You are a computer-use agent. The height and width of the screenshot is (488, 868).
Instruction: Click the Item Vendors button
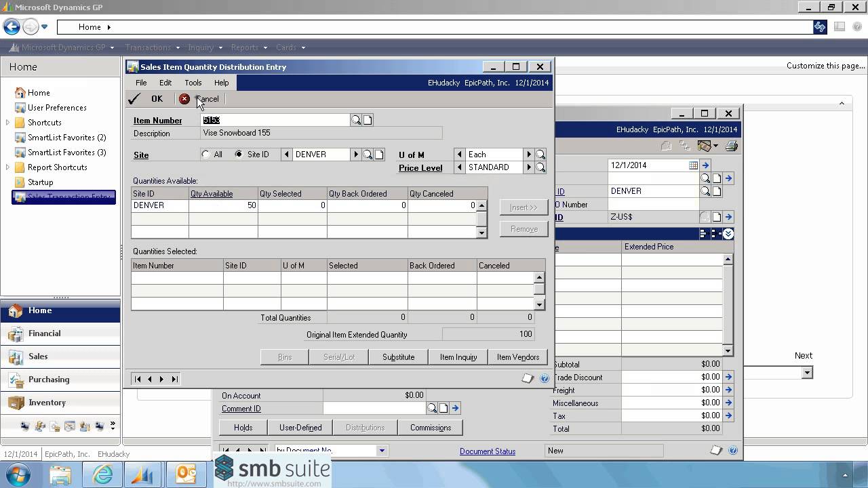tap(518, 357)
